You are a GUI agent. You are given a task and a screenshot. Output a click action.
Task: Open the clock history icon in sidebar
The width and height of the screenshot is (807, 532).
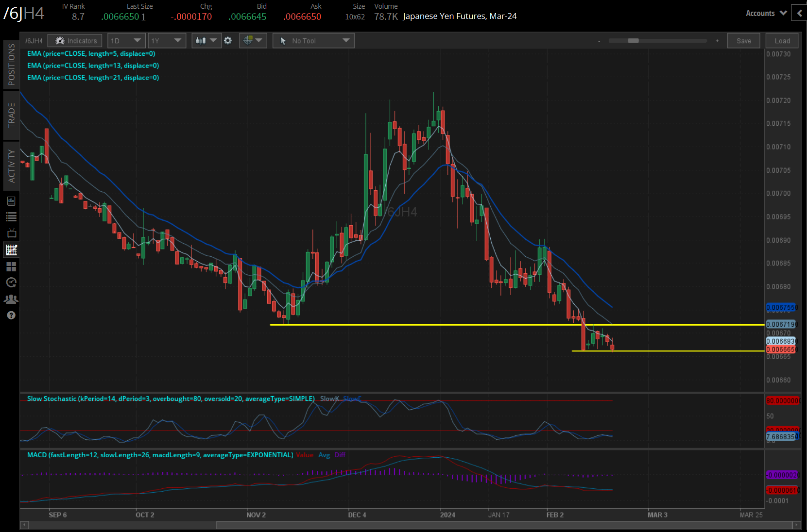click(11, 283)
